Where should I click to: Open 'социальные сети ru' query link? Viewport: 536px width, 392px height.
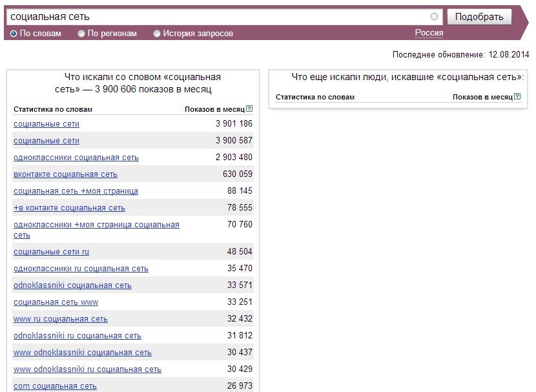(x=51, y=252)
